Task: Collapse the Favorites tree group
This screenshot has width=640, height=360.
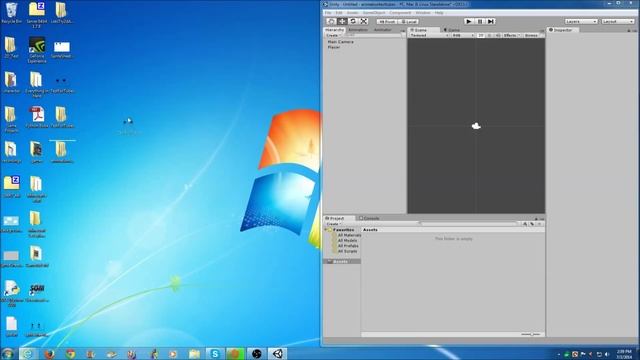Action: (326, 230)
